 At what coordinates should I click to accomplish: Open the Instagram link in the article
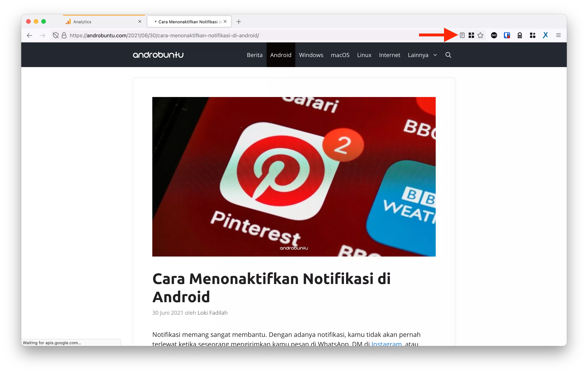(x=386, y=344)
